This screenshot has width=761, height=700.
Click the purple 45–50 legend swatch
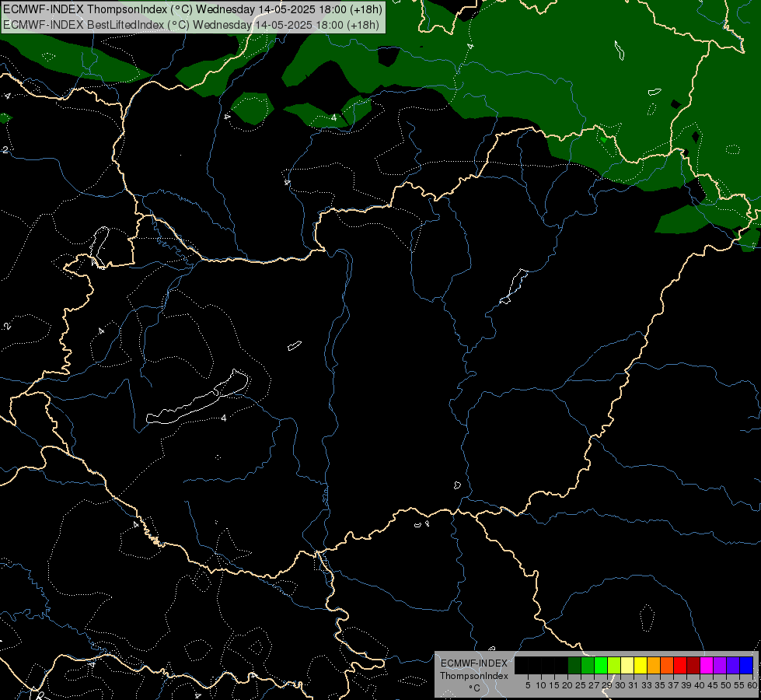pos(721,665)
